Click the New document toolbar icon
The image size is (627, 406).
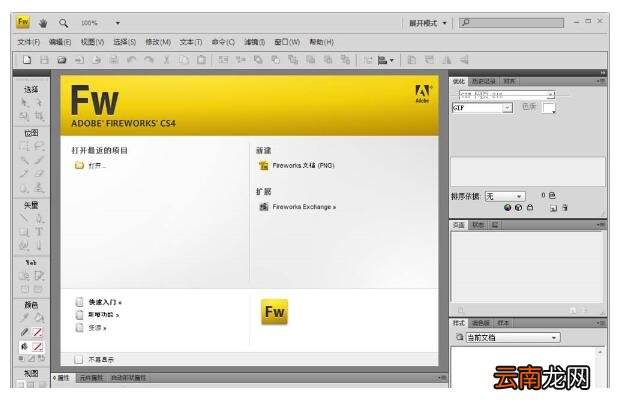27,60
